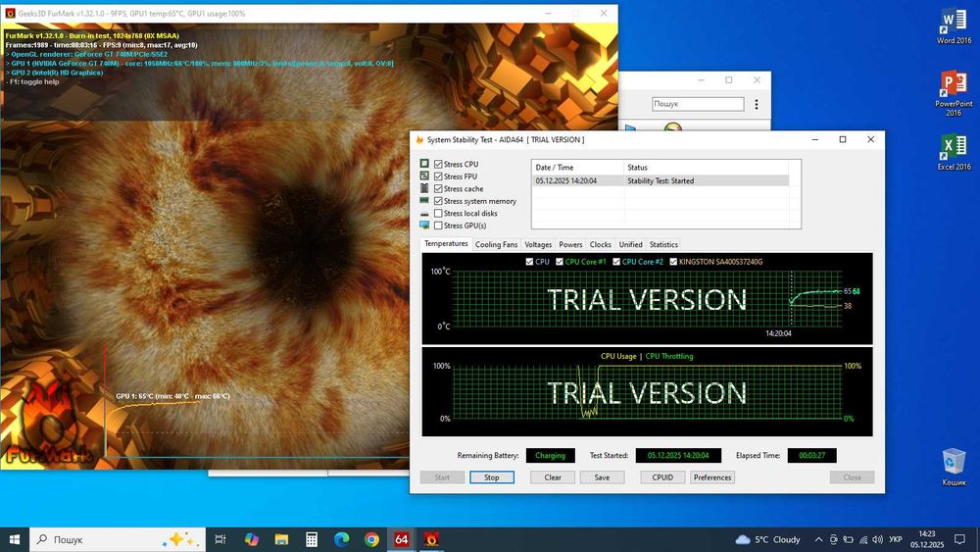Image resolution: width=980 pixels, height=552 pixels.
Task: Open the three-dot menu in background window
Action: point(757,104)
